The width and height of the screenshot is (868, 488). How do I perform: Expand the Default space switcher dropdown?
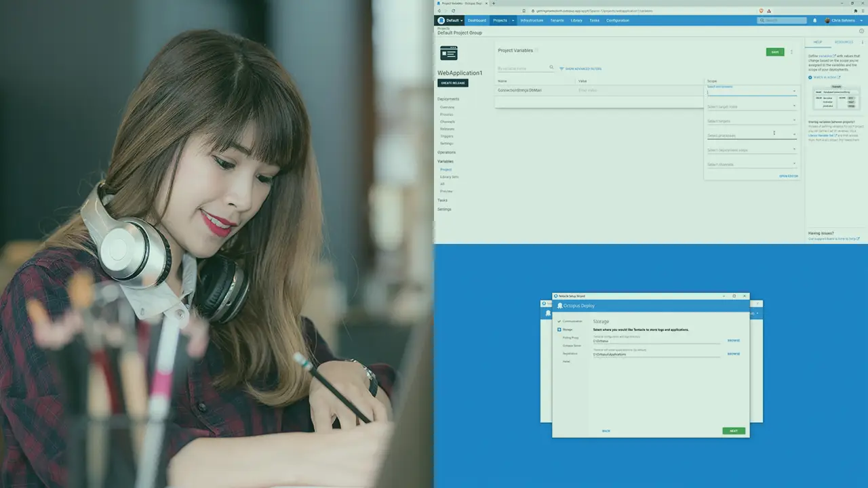click(461, 20)
